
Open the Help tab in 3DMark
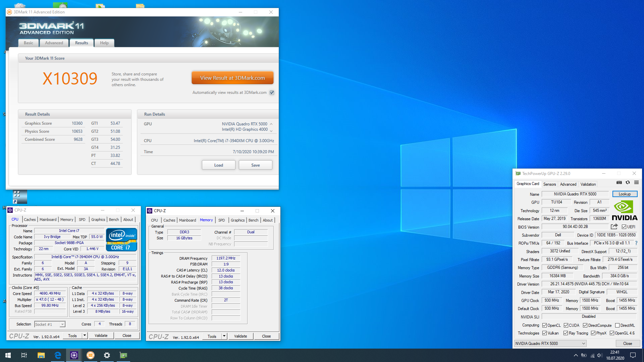click(x=104, y=43)
